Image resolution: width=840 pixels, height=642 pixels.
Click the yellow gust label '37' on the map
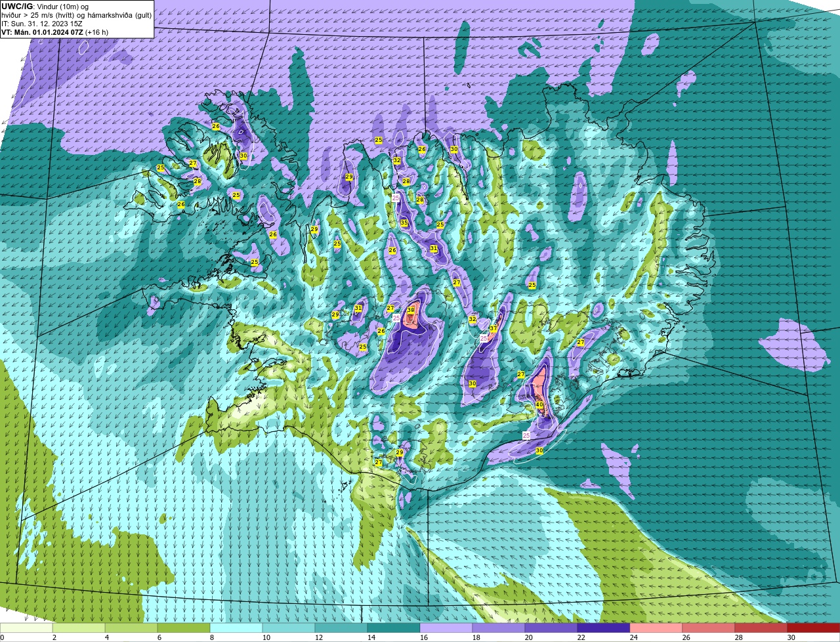[493, 328]
